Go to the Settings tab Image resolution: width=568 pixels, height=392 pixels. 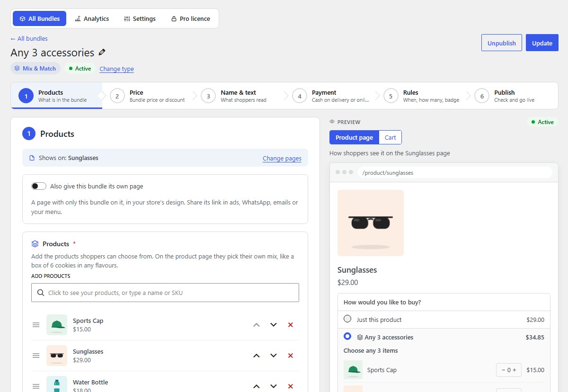140,18
